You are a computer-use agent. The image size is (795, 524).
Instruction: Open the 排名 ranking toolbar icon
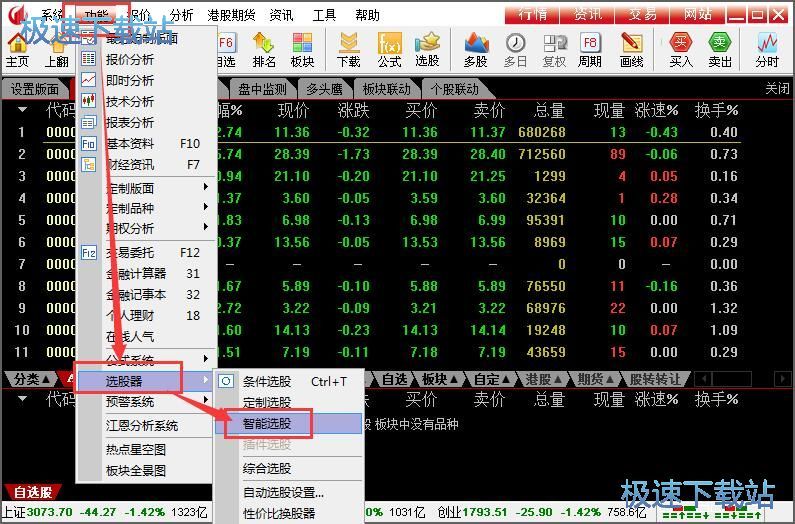264,50
